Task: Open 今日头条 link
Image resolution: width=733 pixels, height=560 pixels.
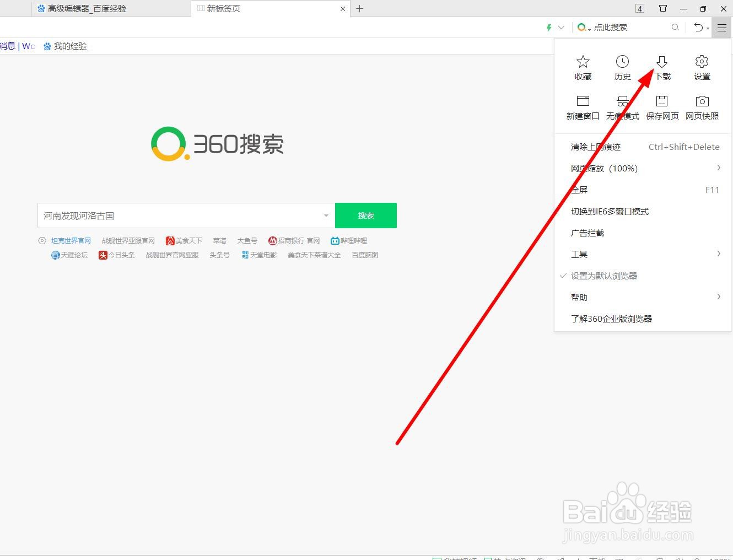Action: [x=117, y=255]
